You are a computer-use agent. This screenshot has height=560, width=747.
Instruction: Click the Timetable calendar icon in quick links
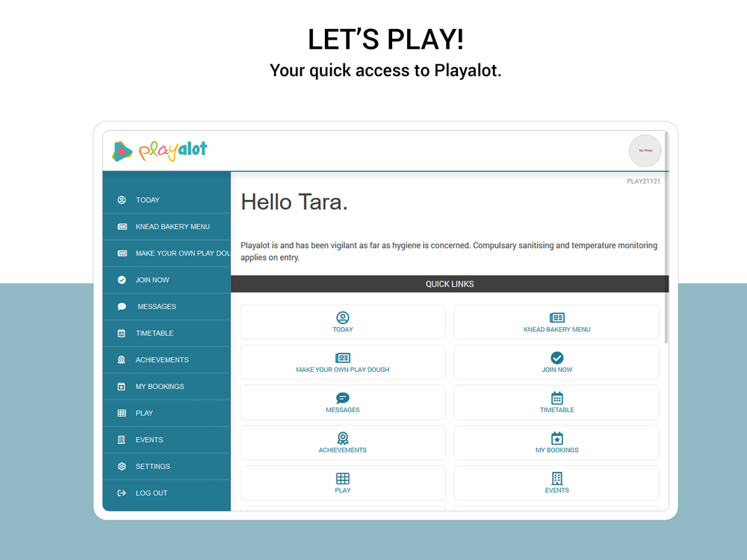557,398
